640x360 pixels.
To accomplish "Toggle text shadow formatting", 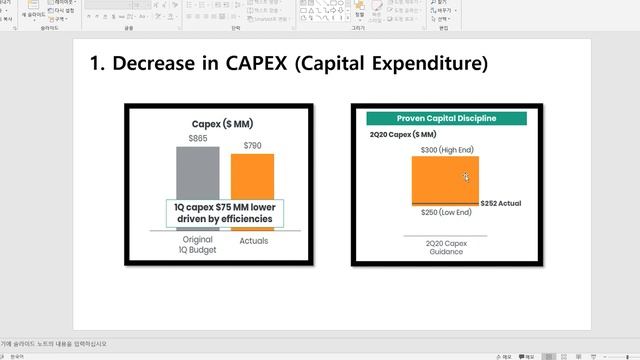I will click(x=113, y=17).
